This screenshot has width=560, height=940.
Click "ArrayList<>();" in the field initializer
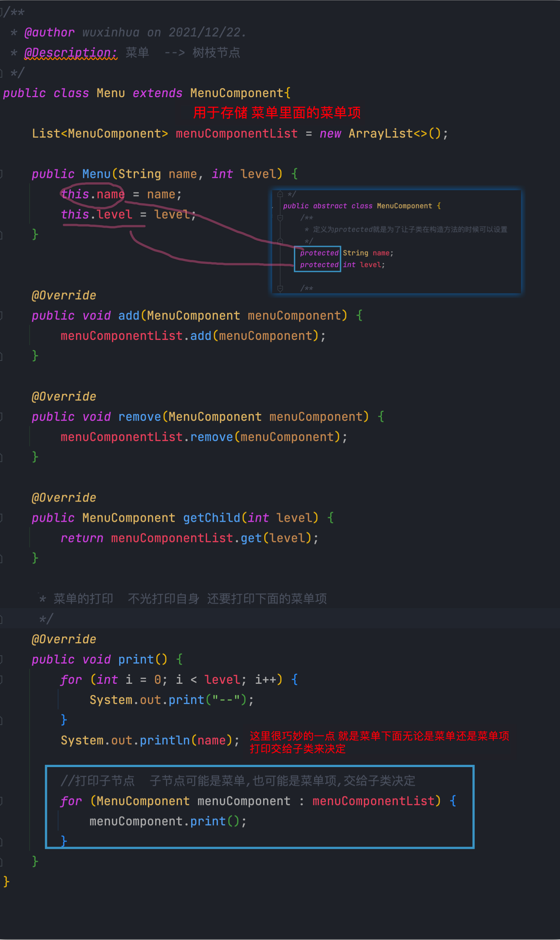(x=398, y=133)
